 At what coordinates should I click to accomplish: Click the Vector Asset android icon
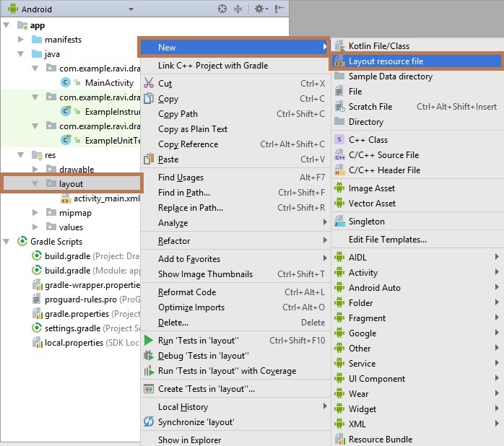(339, 203)
